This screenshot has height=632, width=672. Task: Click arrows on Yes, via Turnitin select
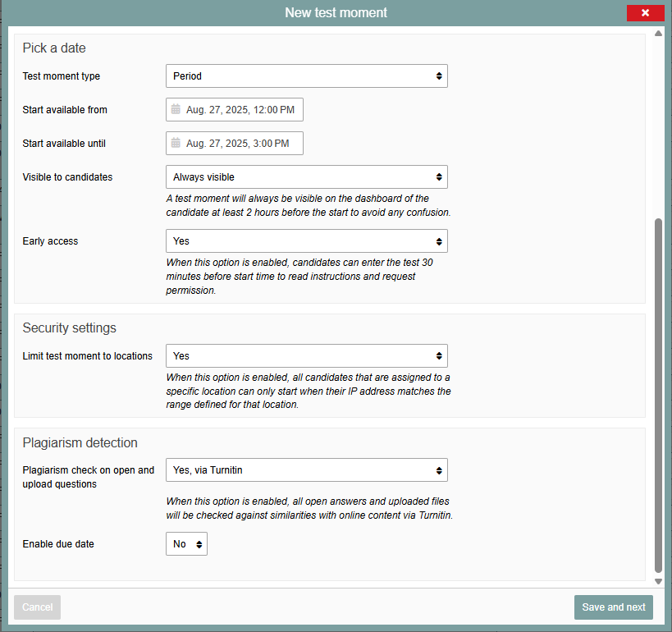[x=439, y=470]
